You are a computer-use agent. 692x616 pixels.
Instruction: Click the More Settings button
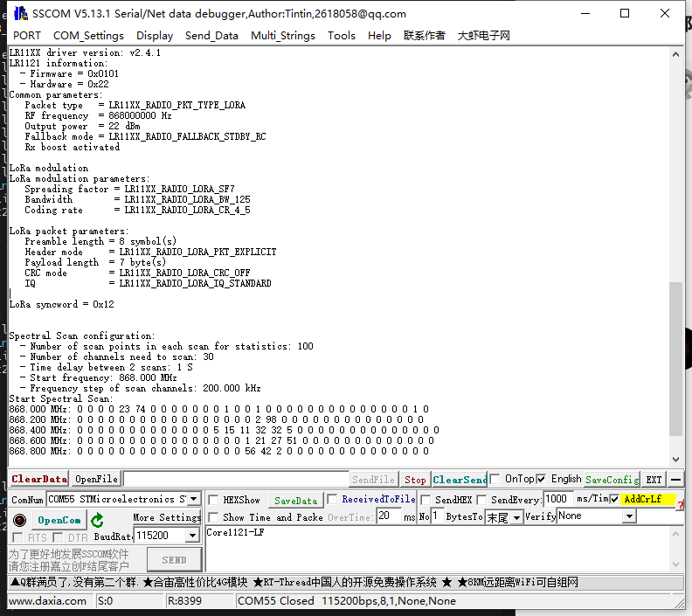pyautogui.click(x=167, y=517)
